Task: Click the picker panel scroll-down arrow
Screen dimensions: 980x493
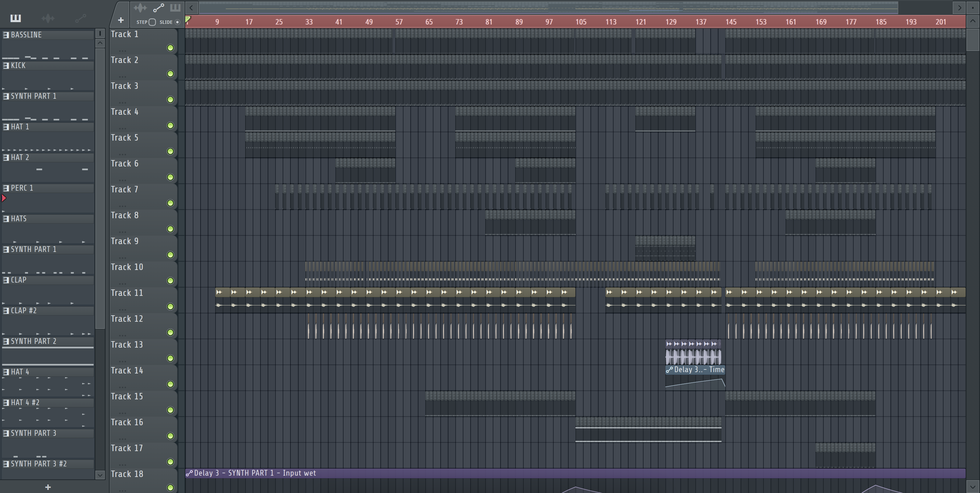Action: pyautogui.click(x=100, y=475)
